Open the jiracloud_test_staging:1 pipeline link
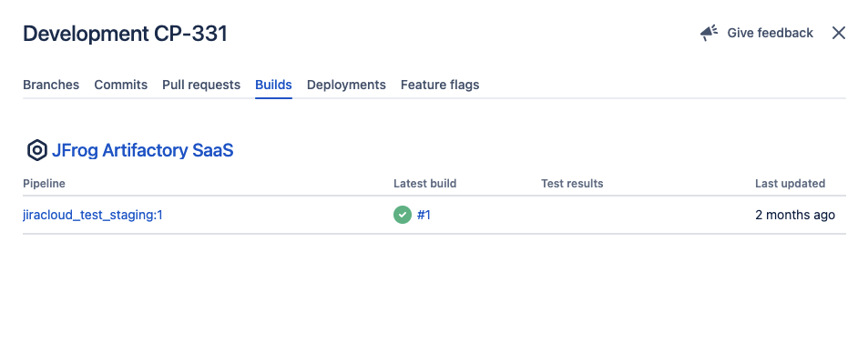868x353 pixels. click(x=93, y=215)
